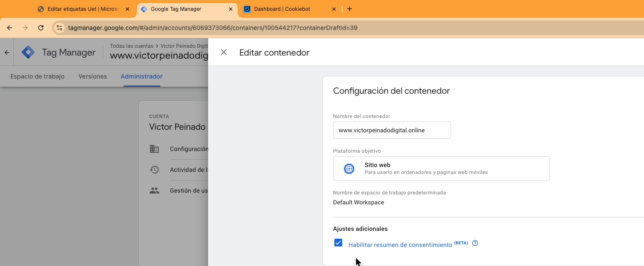Click the account settings building icon

[154, 149]
